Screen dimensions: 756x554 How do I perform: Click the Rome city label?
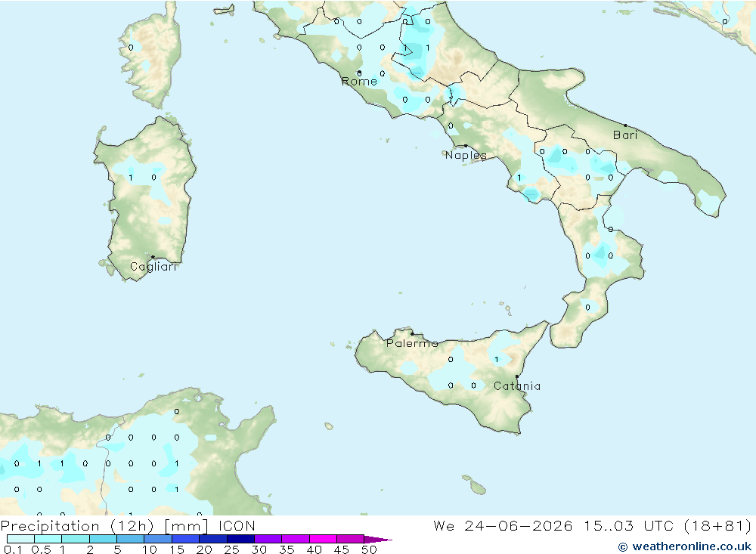click(x=359, y=82)
